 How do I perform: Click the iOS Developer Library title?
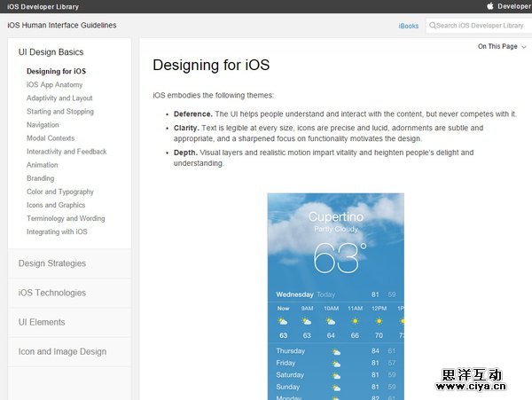pyautogui.click(x=43, y=6)
